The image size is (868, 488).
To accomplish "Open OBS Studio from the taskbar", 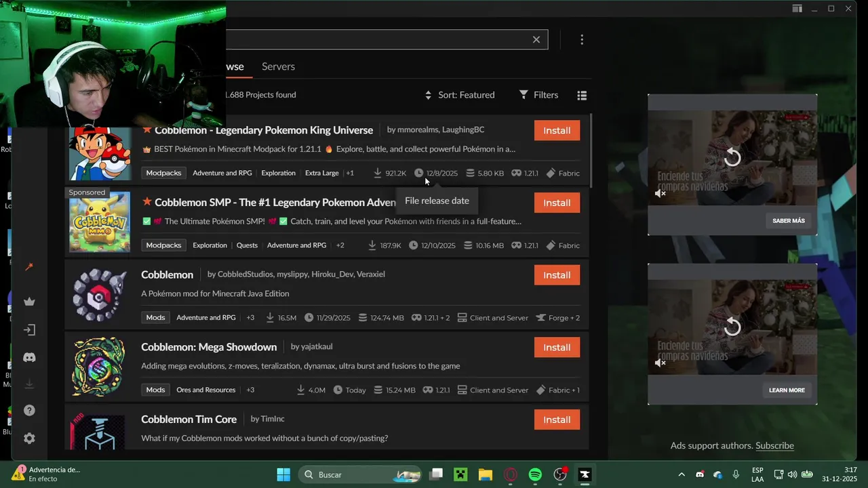I will [560, 474].
